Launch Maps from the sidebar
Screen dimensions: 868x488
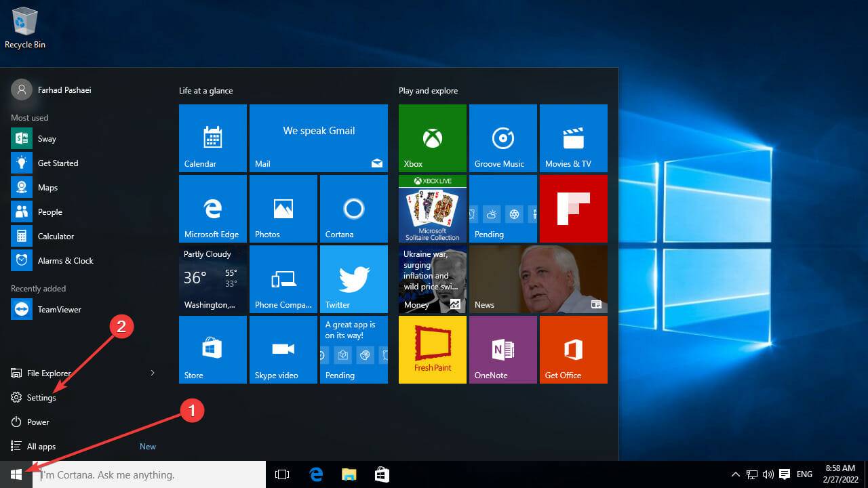tap(49, 187)
